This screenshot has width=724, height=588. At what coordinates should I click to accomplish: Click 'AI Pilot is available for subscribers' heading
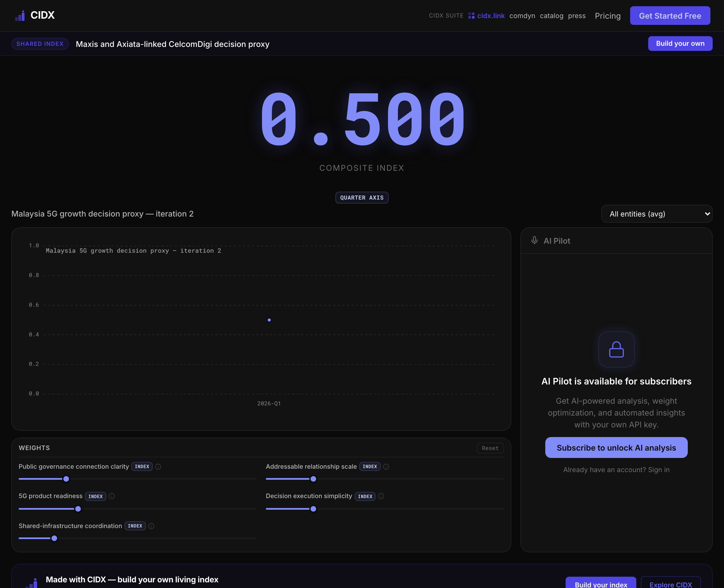(x=616, y=381)
